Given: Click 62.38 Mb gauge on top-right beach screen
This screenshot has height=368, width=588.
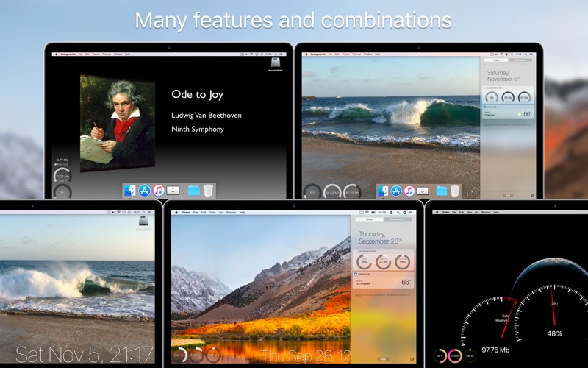Looking at the screenshot, I should (352, 191).
